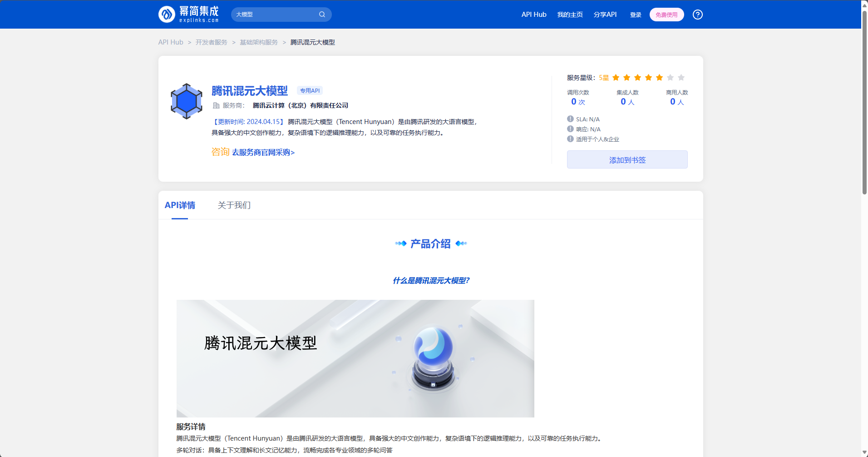Viewport: 868px width, 457px height.
Task: Click the 腾讯混元大模型 hexagon product logo
Action: click(x=187, y=101)
